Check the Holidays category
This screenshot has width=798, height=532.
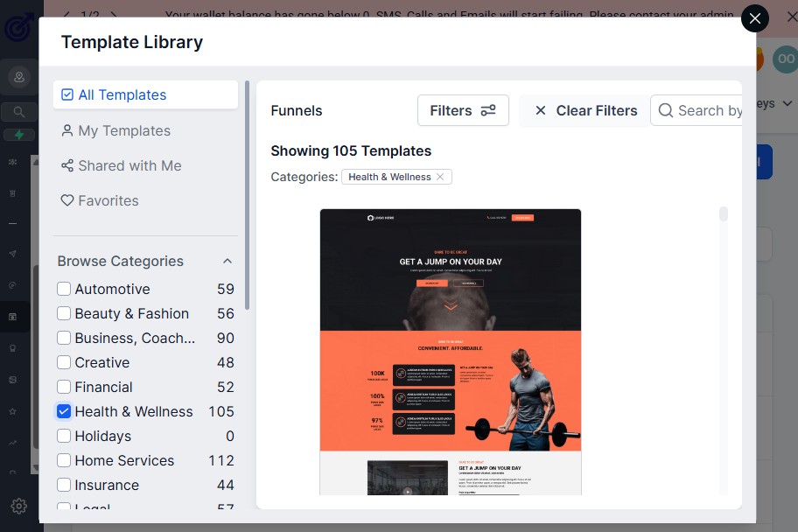coord(64,436)
